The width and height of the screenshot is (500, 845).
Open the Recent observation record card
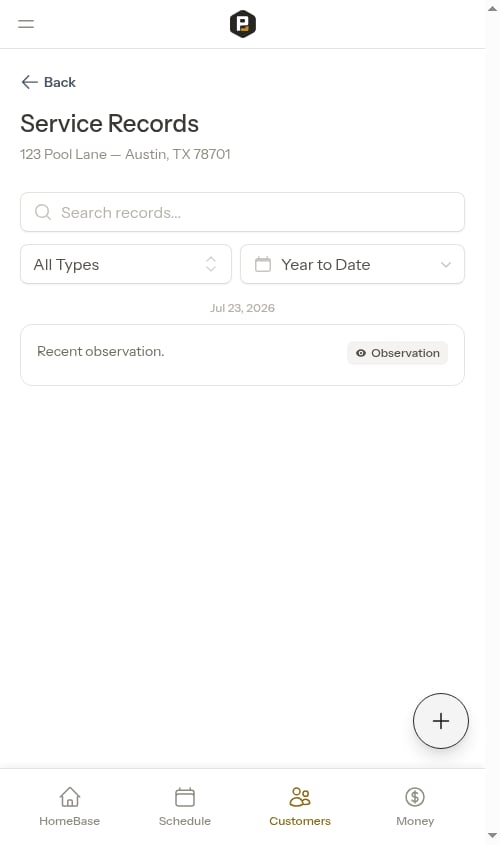click(242, 355)
